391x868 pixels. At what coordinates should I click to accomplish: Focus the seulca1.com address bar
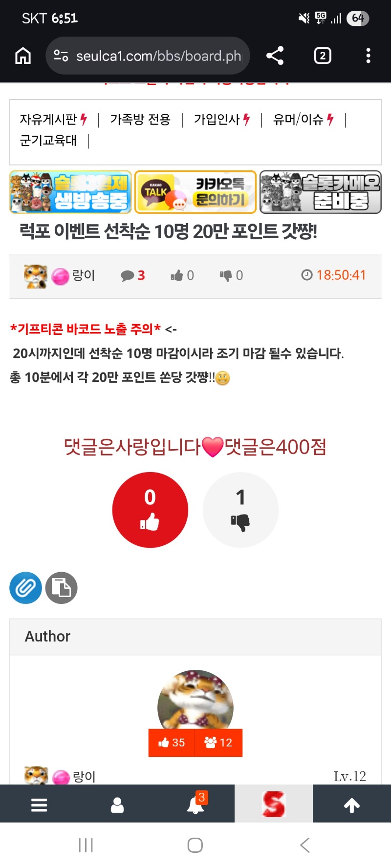148,56
